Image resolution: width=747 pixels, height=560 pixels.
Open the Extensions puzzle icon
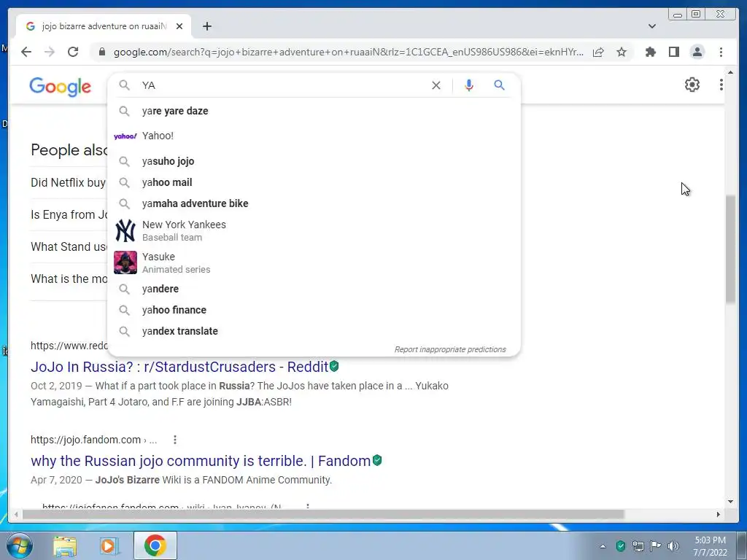(x=650, y=52)
